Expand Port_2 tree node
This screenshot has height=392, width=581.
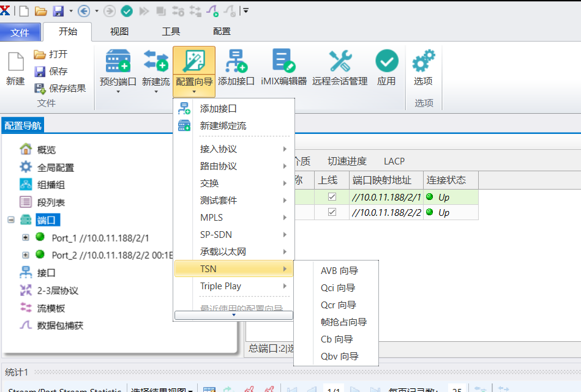tap(26, 254)
